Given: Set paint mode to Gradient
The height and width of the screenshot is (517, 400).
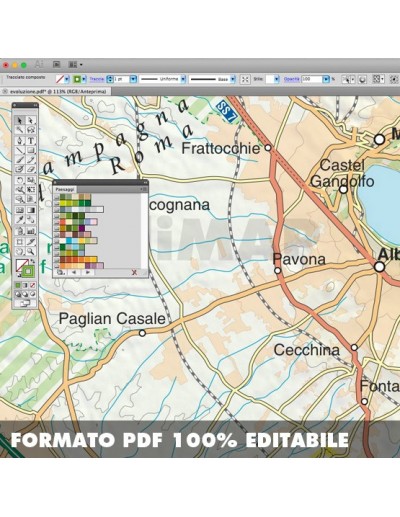Looking at the screenshot, I should [25, 285].
